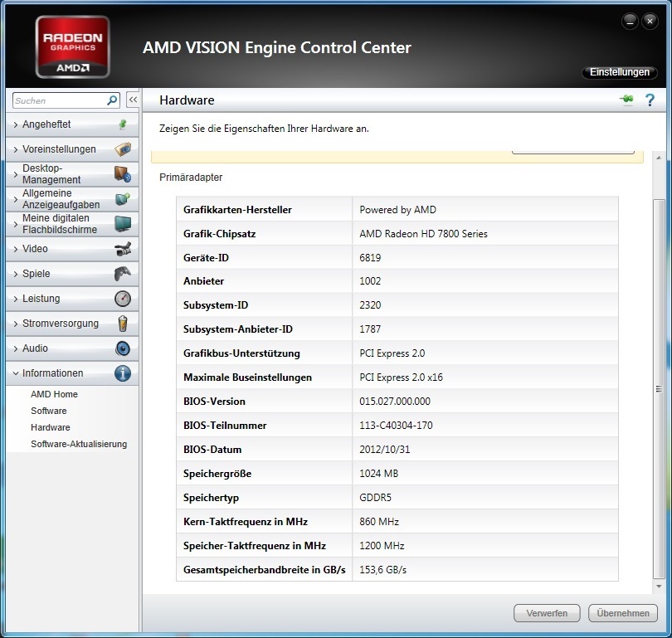Click the Allgemeine Anzeigeaufgaben display icon
Image resolution: width=672 pixels, height=638 pixels.
[123, 199]
